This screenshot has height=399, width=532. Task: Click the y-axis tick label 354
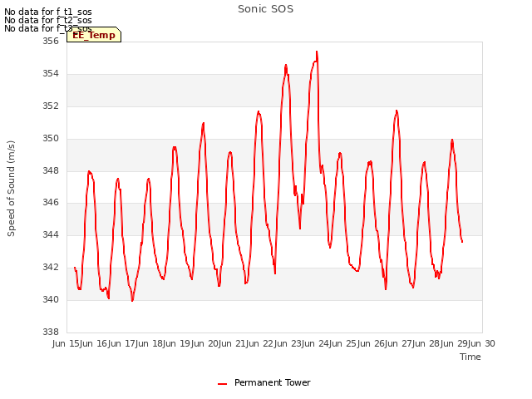pyautogui.click(x=51, y=74)
